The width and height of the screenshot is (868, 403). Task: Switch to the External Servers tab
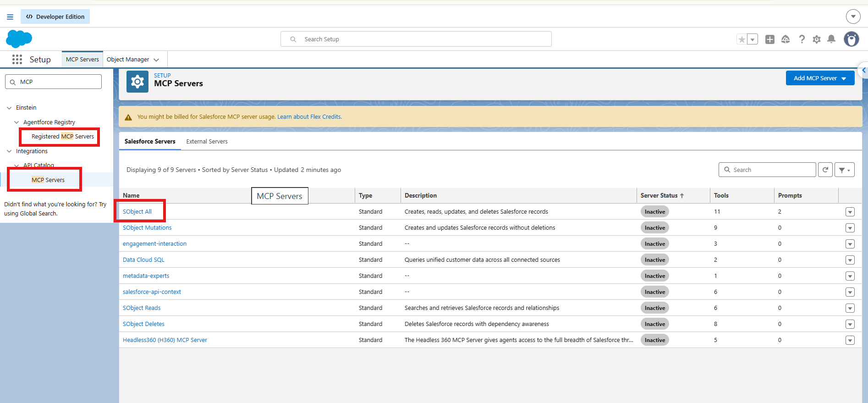[x=207, y=141]
